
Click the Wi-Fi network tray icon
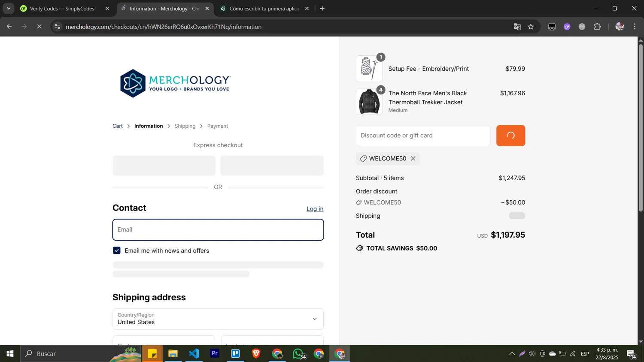pos(573,354)
